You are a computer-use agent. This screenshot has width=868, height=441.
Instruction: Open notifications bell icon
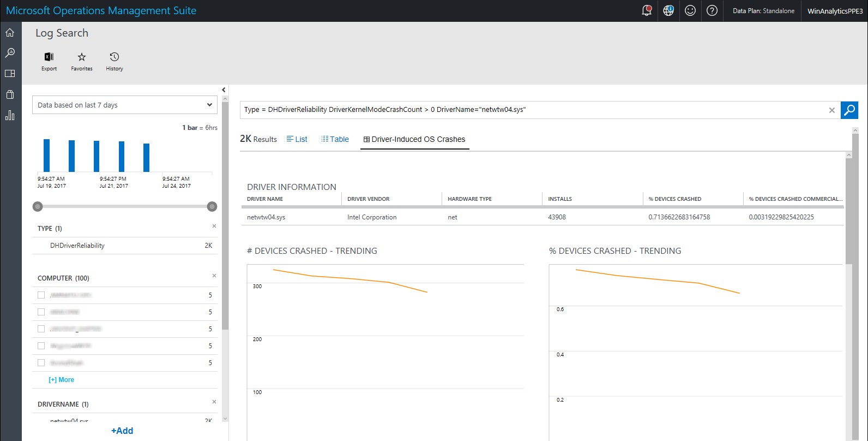pos(647,10)
